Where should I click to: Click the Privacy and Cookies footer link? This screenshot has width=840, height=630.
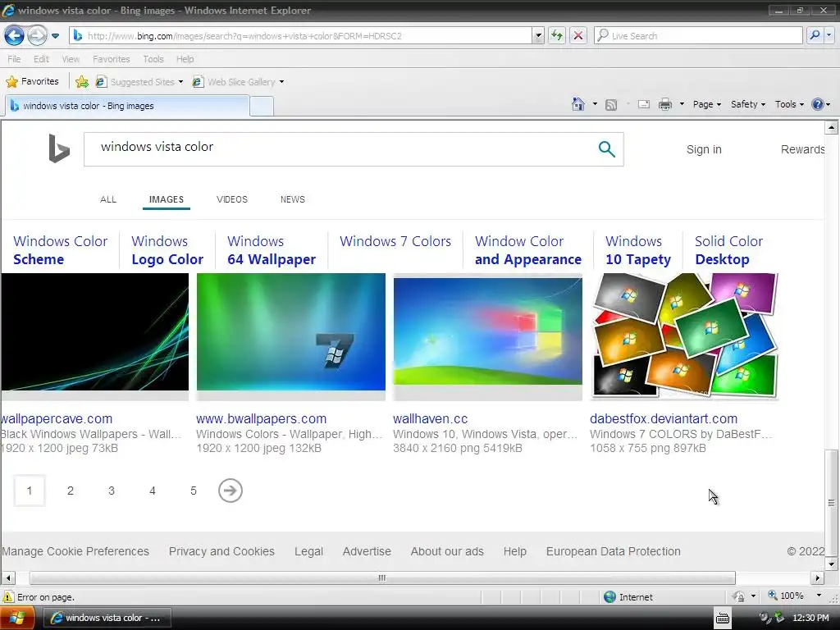pyautogui.click(x=221, y=551)
